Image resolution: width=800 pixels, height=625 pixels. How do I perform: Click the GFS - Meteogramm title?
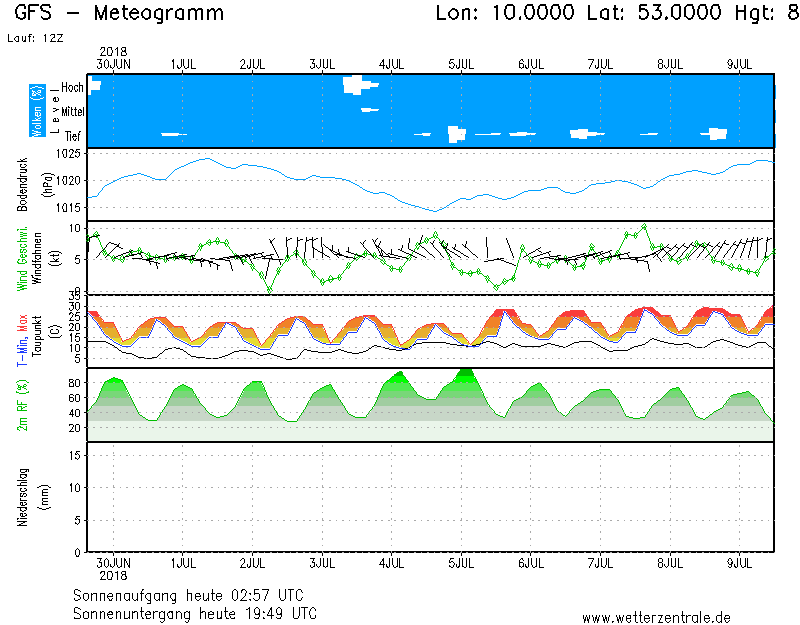[x=120, y=14]
